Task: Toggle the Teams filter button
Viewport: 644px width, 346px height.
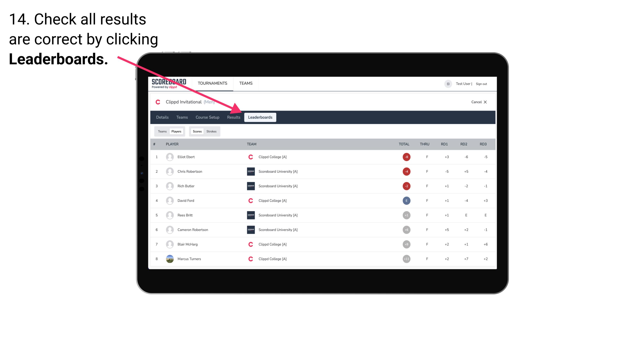Action: pyautogui.click(x=161, y=131)
